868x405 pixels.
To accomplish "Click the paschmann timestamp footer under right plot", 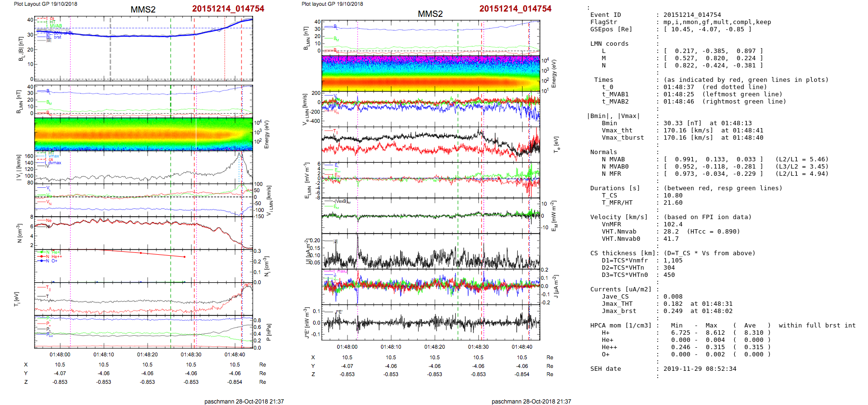I will (x=531, y=401).
